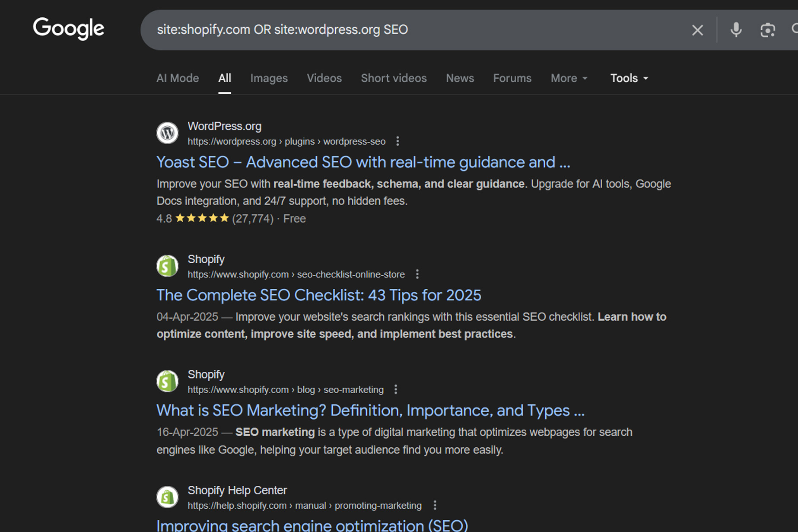Expand the More search categories dropdown

point(569,78)
